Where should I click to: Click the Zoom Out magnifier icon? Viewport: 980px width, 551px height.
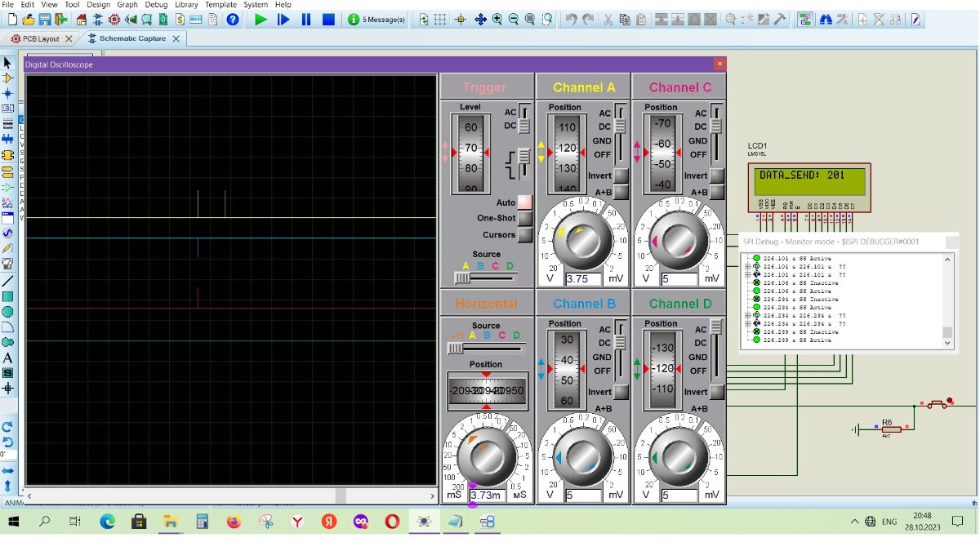(x=514, y=20)
